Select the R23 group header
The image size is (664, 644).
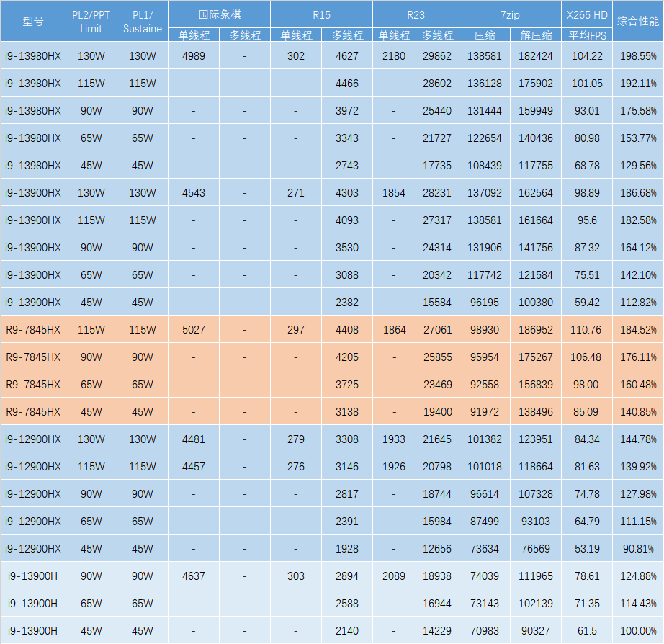tap(416, 14)
